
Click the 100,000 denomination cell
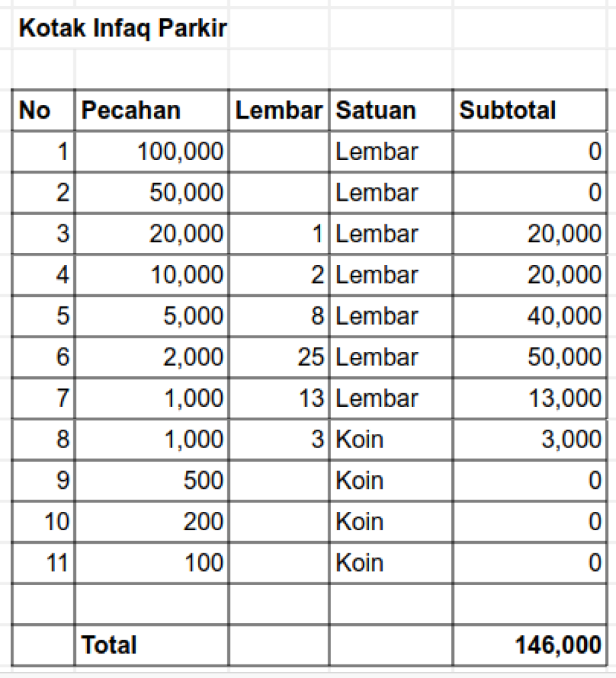(x=152, y=152)
